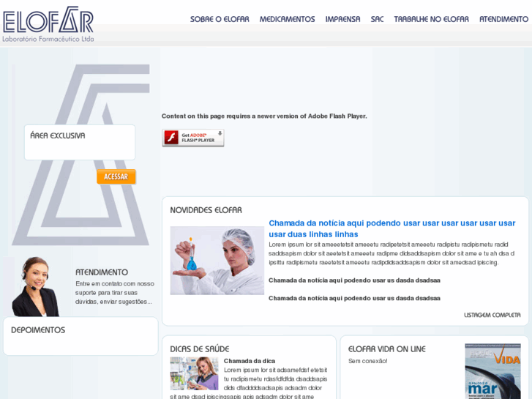Click the 'Sem conexão!' message
The height and width of the screenshot is (399, 532).
368,361
